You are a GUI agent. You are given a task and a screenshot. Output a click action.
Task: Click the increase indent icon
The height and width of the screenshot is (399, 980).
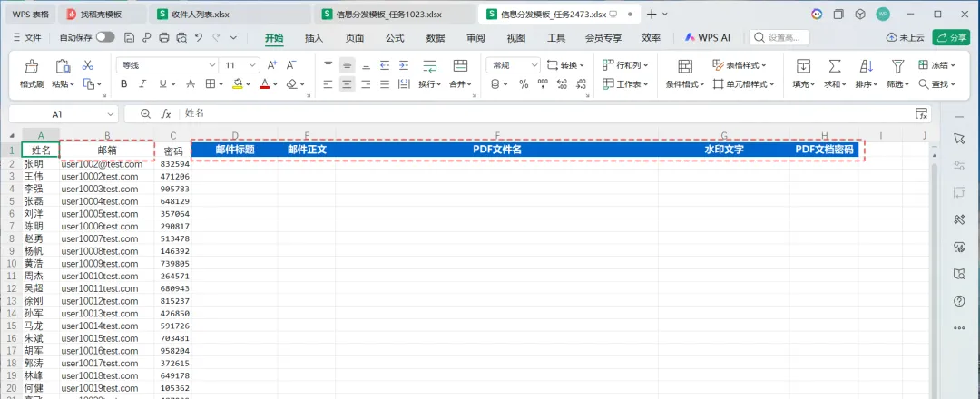point(404,65)
